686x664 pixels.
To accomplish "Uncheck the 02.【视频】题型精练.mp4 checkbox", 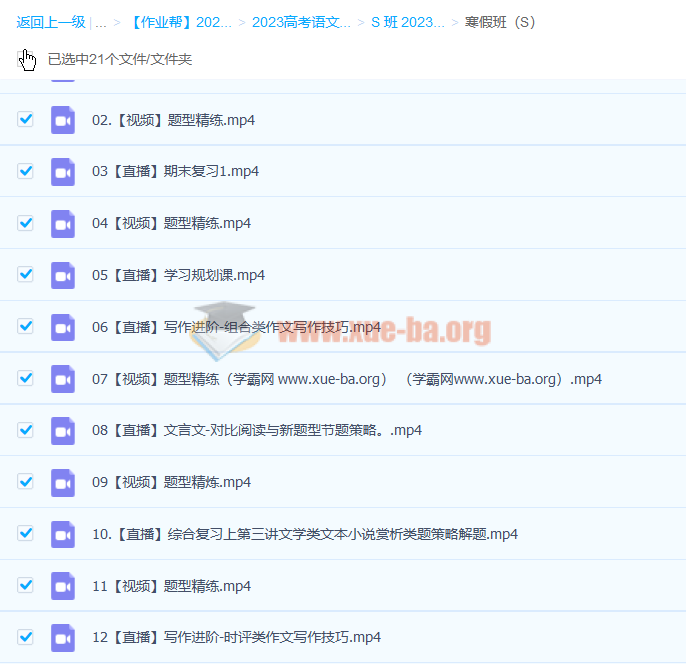I will click(x=26, y=119).
